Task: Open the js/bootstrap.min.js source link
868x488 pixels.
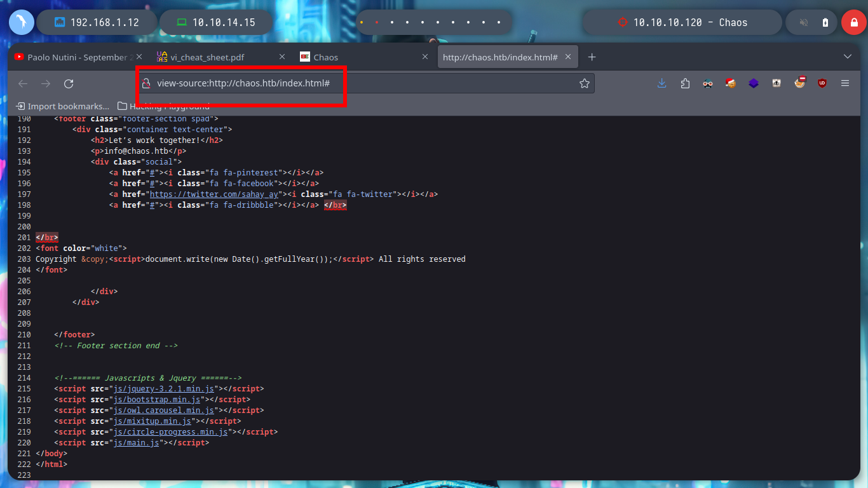Action: click(x=158, y=400)
